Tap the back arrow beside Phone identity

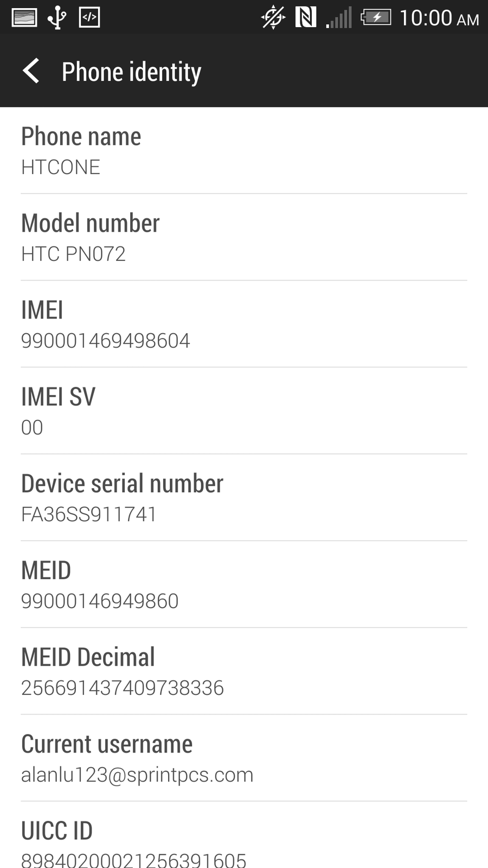[31, 71]
